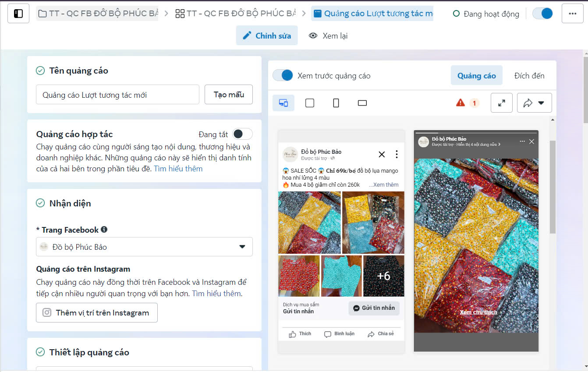
Task: Select the square feed preview icon
Action: coord(310,103)
